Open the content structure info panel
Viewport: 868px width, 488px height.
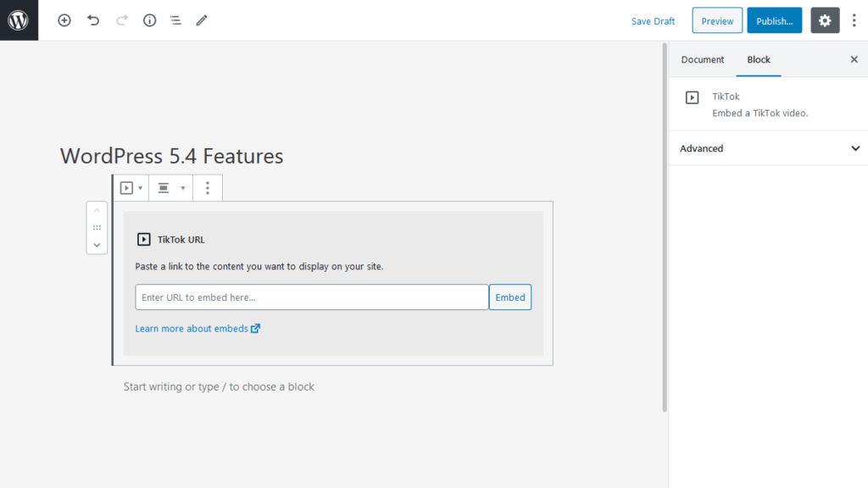(149, 20)
